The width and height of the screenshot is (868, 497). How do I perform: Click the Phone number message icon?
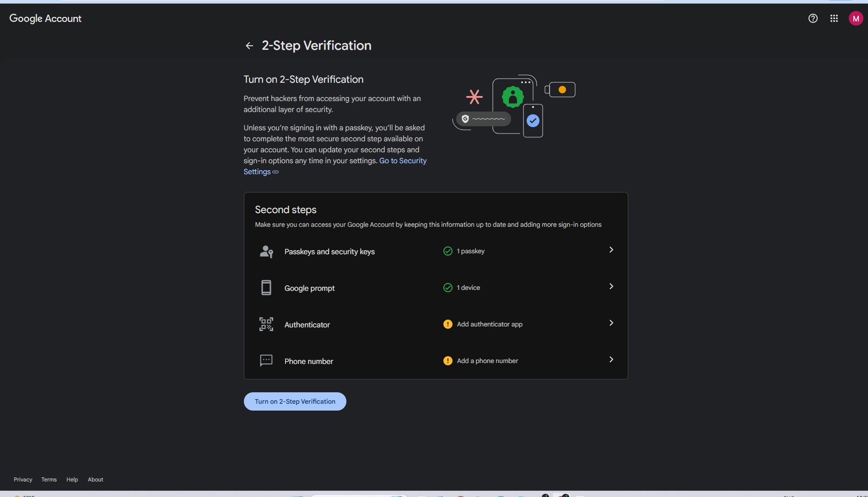coord(266,360)
